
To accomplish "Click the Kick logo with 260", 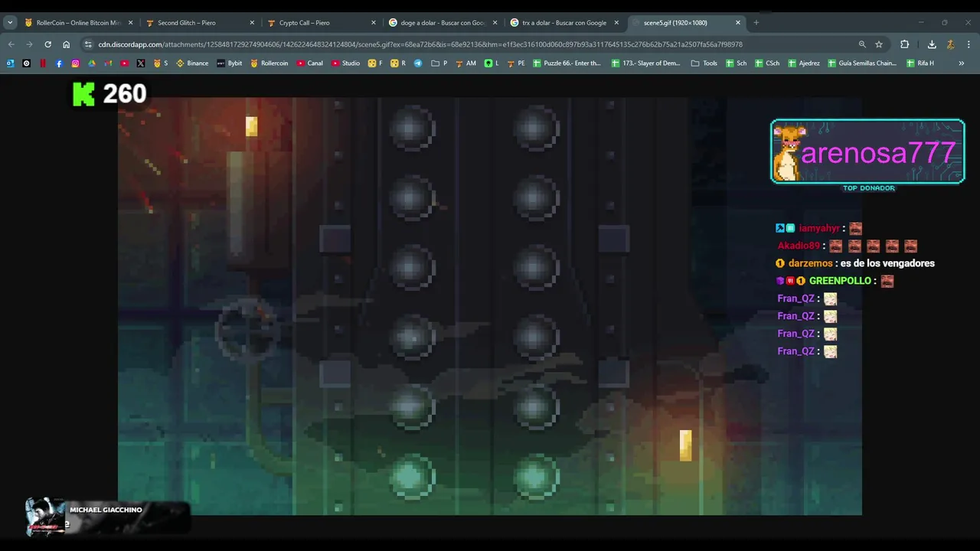I will (x=109, y=94).
